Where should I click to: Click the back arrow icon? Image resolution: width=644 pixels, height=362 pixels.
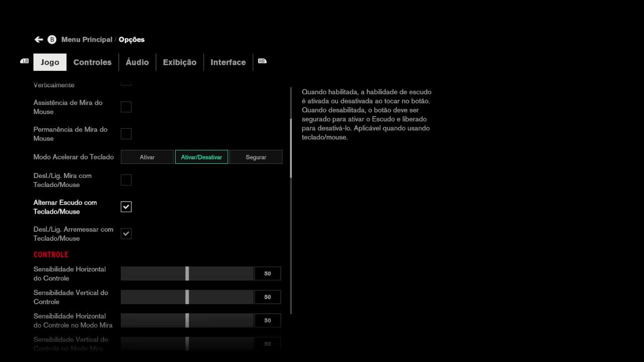pyautogui.click(x=39, y=40)
